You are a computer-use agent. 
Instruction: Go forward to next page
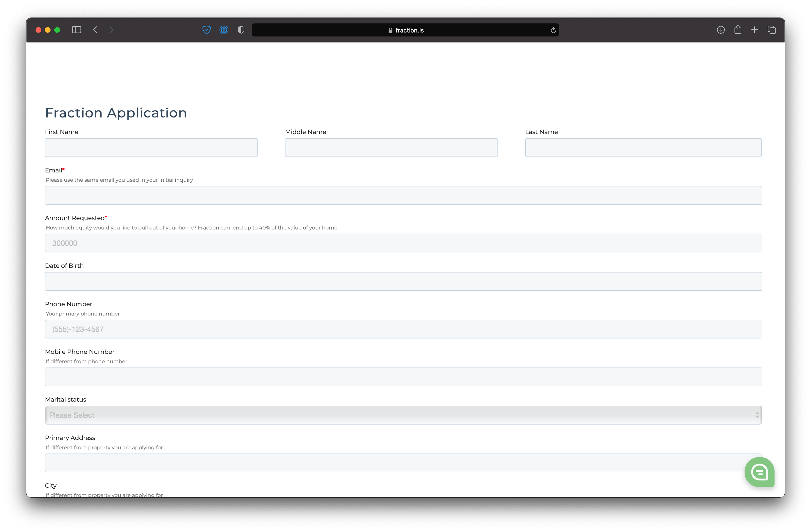point(112,30)
